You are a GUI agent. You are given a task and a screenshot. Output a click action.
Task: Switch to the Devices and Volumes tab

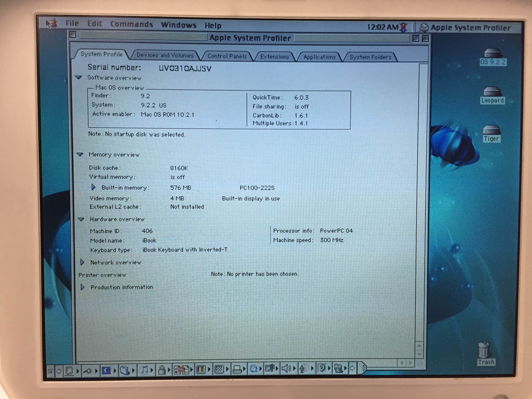point(165,55)
